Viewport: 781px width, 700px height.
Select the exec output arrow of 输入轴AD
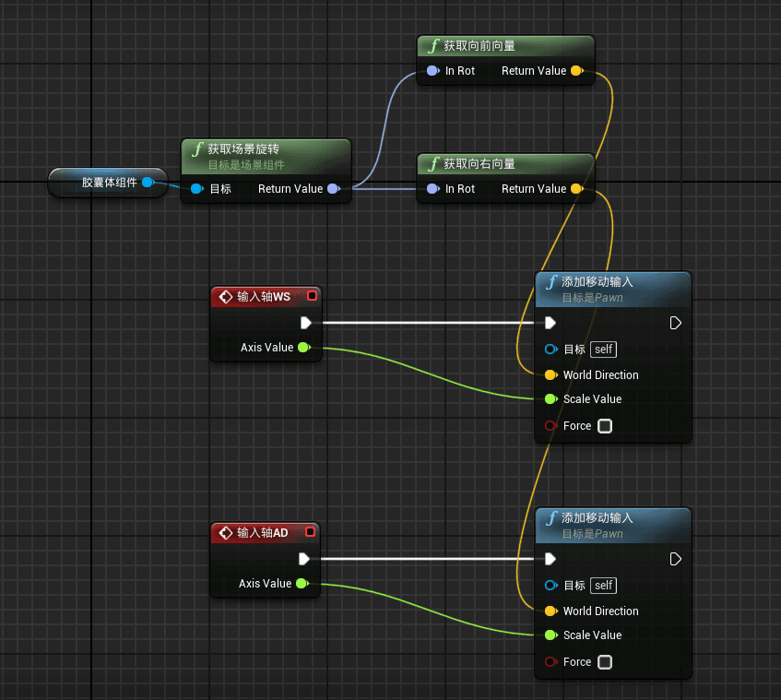pyautogui.click(x=304, y=559)
